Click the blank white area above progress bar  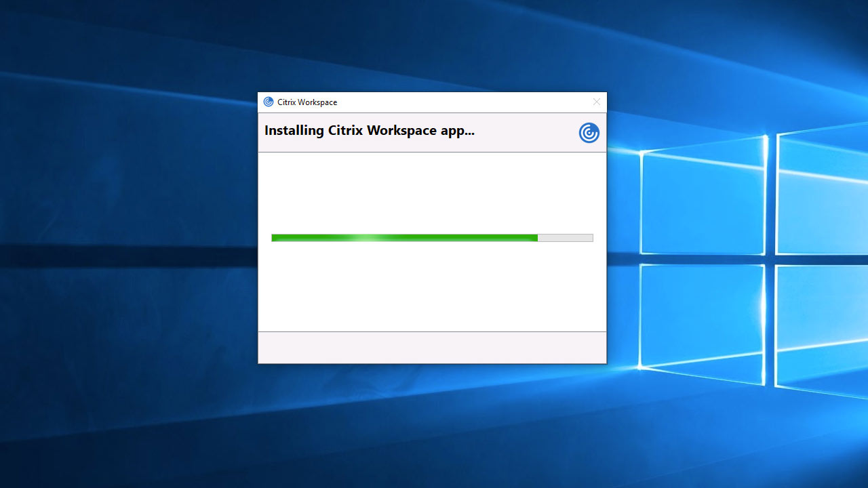click(432, 193)
